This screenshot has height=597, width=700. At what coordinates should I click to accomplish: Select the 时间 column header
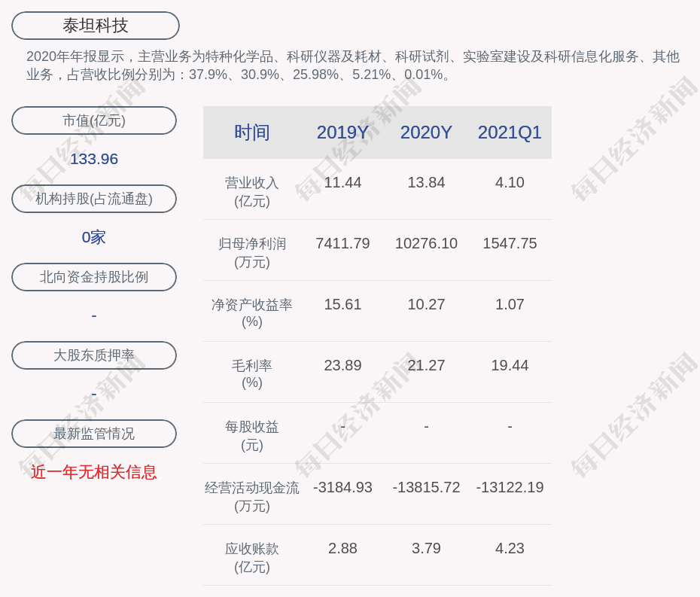(x=251, y=132)
